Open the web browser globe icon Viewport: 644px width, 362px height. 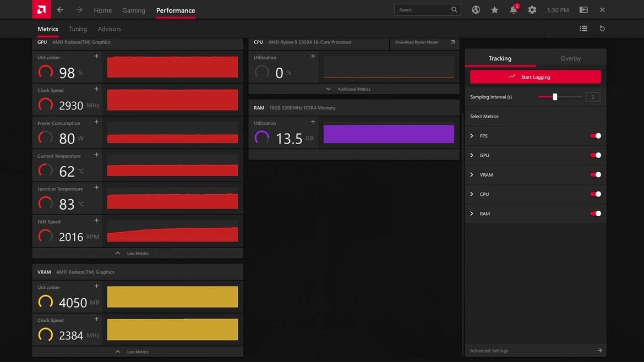(x=476, y=10)
